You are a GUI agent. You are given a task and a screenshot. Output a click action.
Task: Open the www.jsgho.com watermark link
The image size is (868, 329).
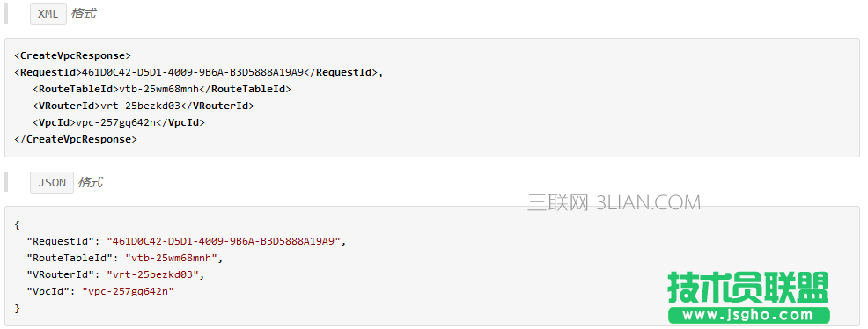click(x=749, y=315)
